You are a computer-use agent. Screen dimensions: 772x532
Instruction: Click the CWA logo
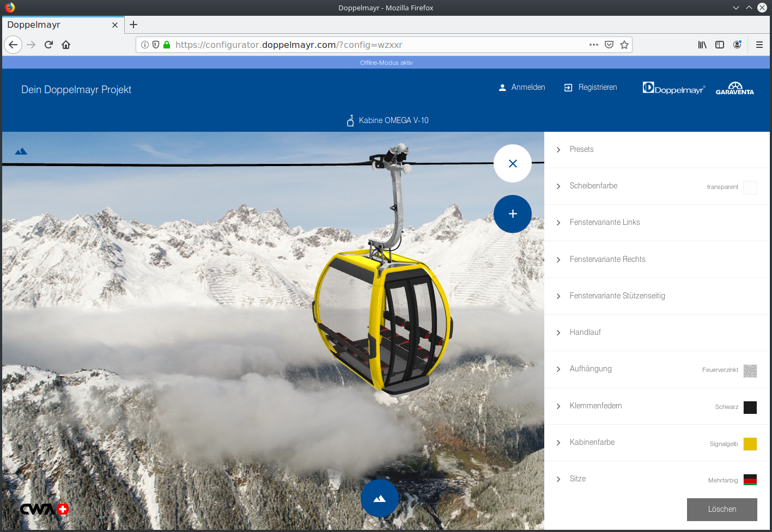44,509
